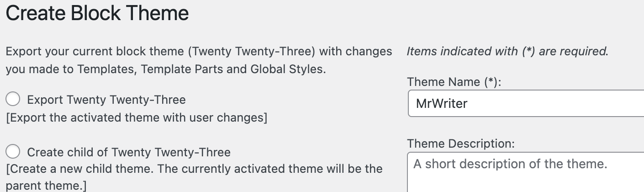The width and height of the screenshot is (644, 192).
Task: Click inside the Theme Description text area
Action: 526,172
